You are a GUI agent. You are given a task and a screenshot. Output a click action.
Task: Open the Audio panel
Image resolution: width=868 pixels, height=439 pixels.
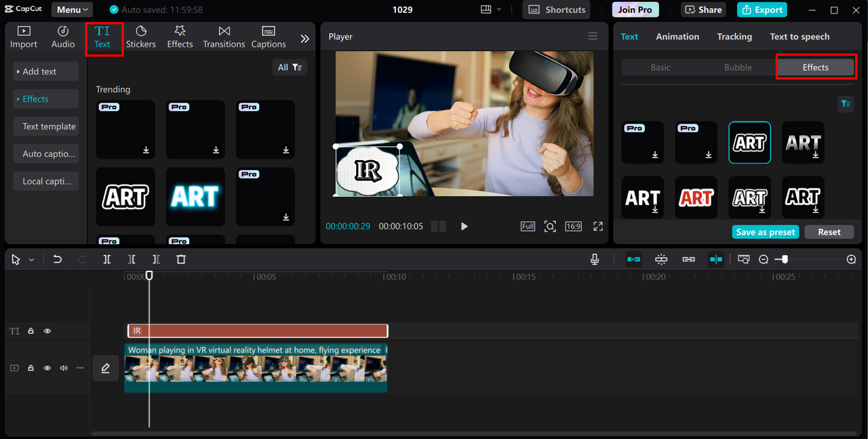[63, 37]
